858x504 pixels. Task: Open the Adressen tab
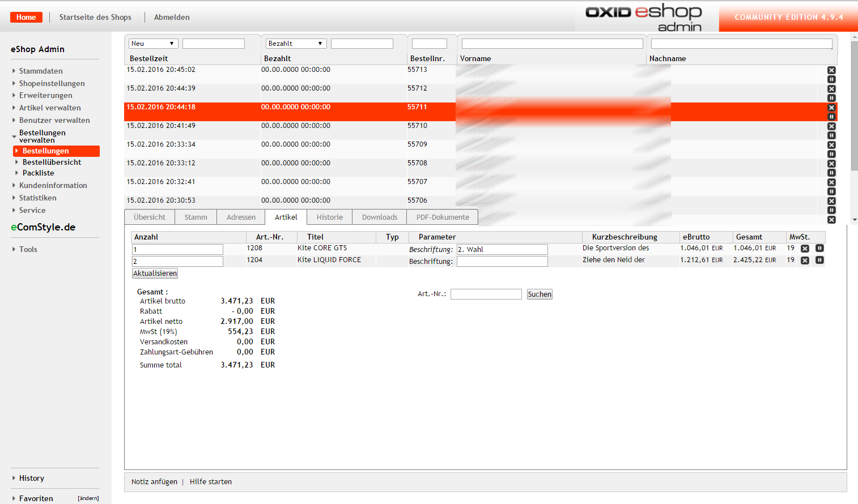coord(241,217)
